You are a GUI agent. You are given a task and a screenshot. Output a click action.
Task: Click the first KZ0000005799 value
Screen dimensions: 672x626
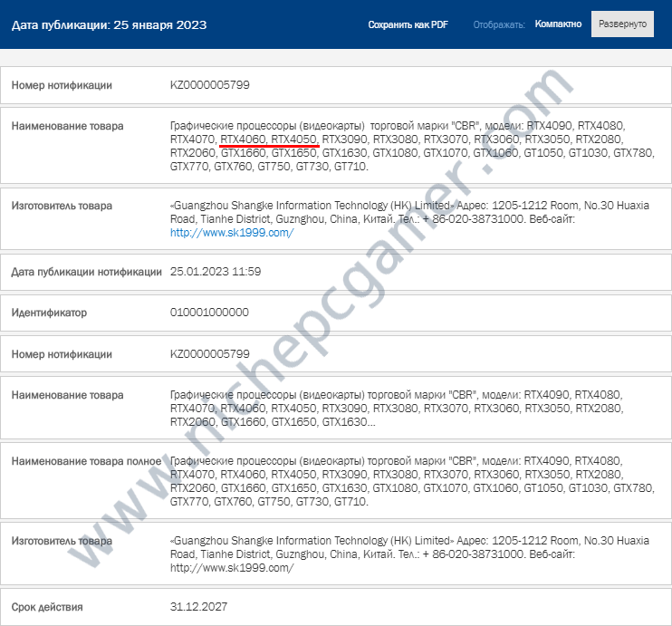coord(209,84)
